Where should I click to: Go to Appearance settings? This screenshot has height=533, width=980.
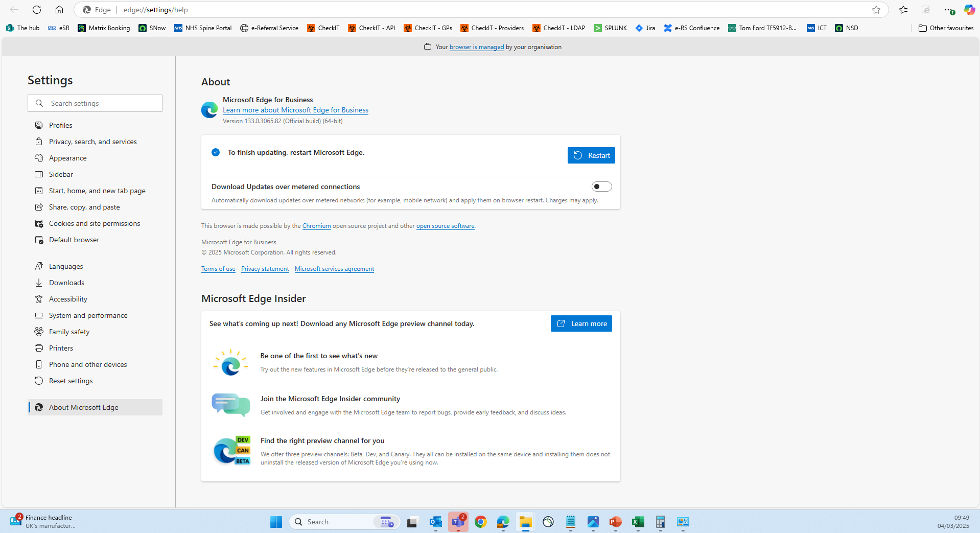(95, 158)
